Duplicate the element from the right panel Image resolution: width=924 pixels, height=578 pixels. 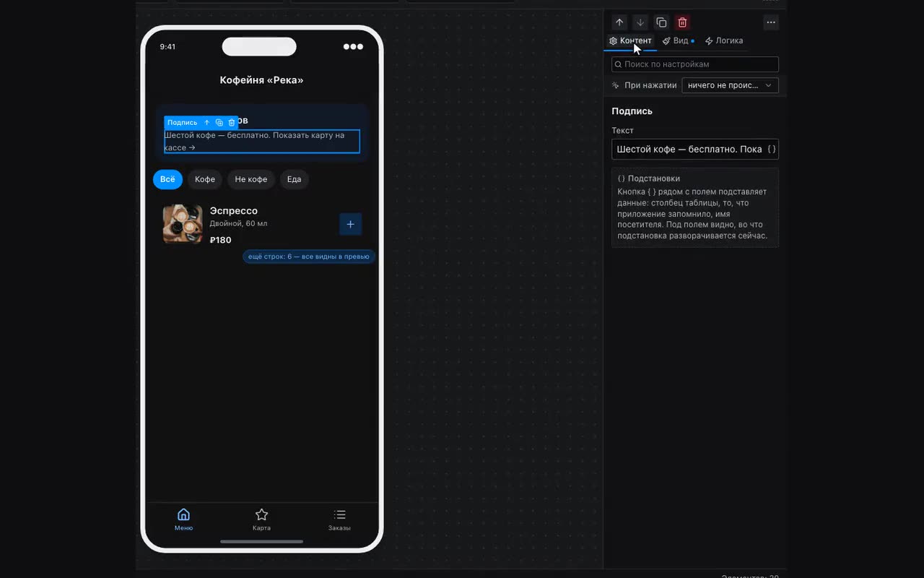pos(661,22)
